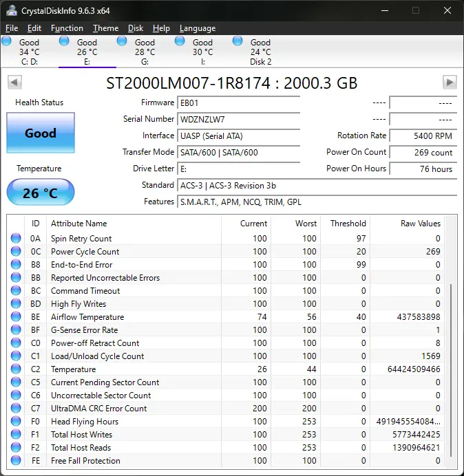Viewport: 464px width, 476px height.
Task: Go to previous disk with left arrow
Action: tap(14, 82)
